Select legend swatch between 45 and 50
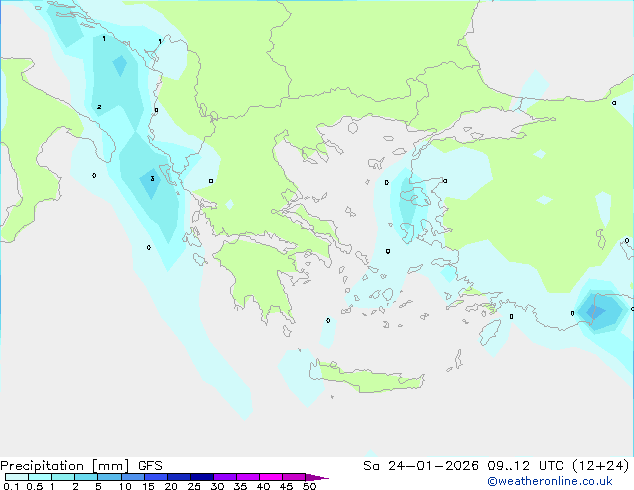This screenshot has width=634, height=490. tap(294, 477)
